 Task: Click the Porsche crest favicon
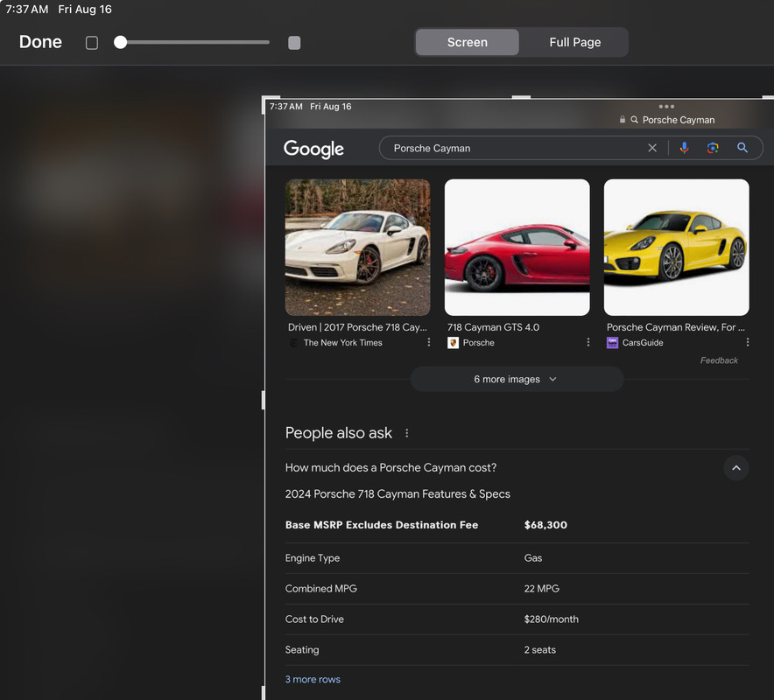[x=453, y=342]
